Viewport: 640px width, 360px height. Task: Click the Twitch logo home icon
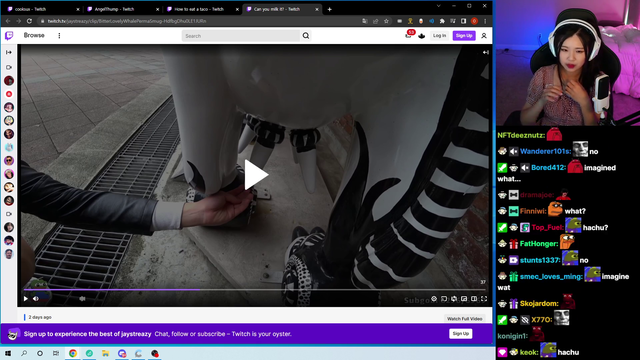tap(9, 36)
